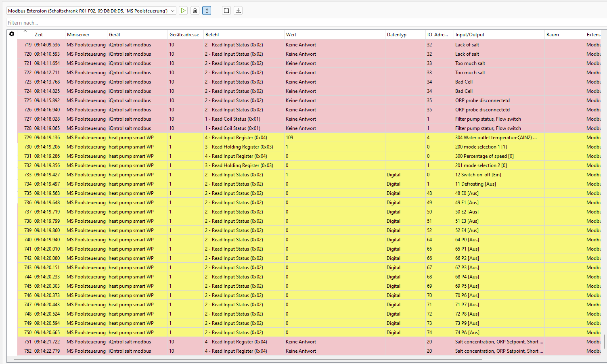
Task: Clear the log using trash icon
Action: pyautogui.click(x=195, y=10)
